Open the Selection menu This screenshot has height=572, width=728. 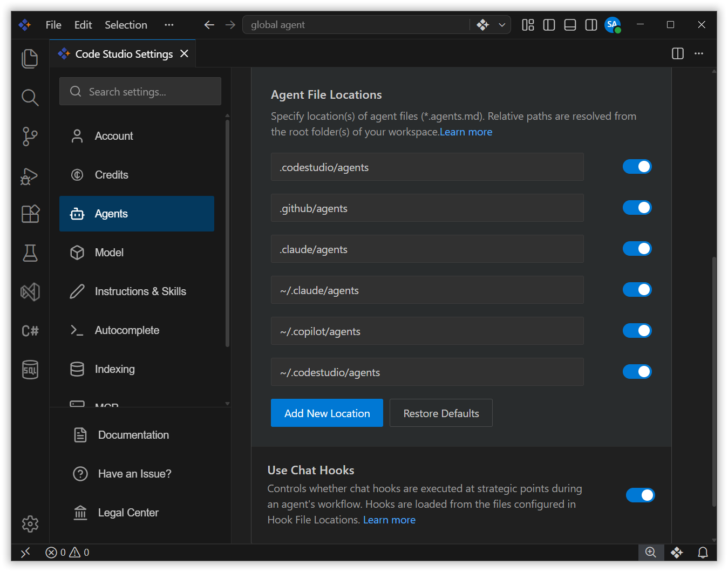126,25
